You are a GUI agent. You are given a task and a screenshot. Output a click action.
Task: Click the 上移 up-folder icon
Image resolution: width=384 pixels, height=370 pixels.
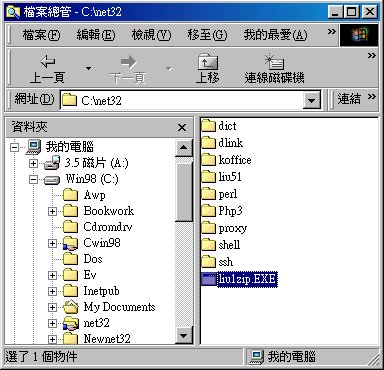pos(207,61)
